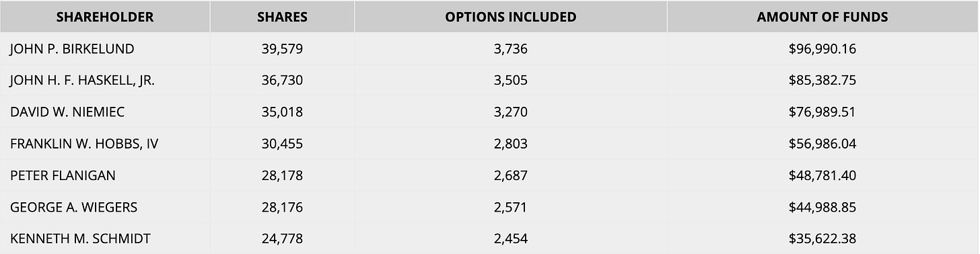
Task: Click the 39,579 shares value
Action: point(282,49)
